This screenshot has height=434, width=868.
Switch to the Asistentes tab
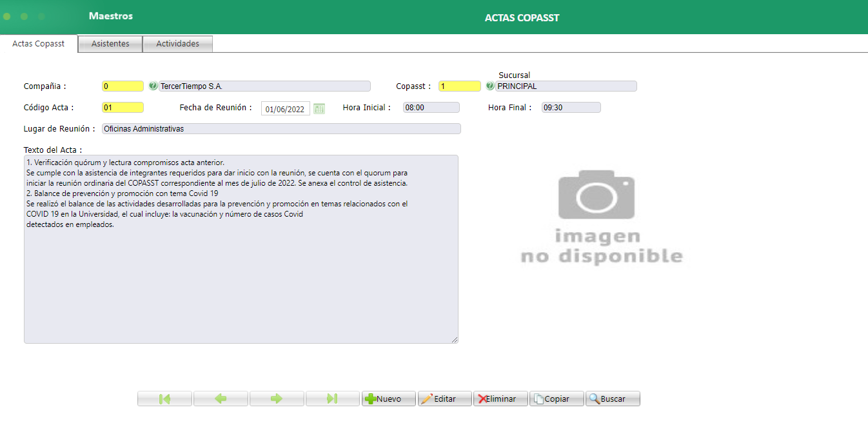(x=110, y=43)
